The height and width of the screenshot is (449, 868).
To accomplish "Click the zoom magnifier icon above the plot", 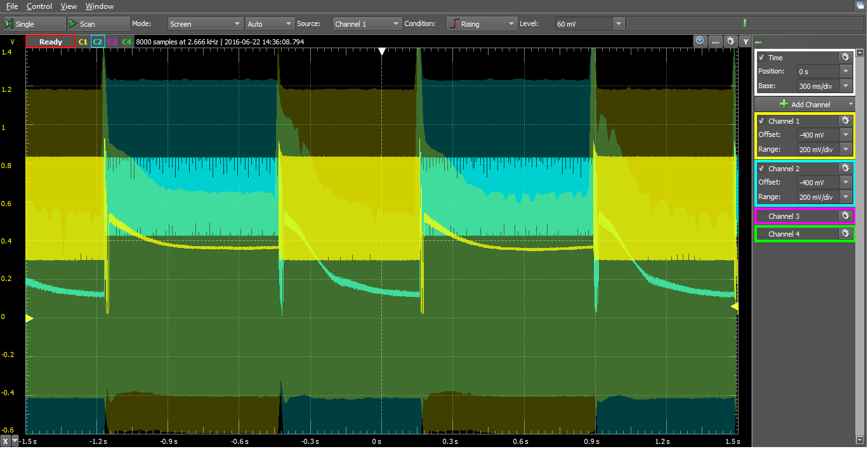I will pos(700,41).
